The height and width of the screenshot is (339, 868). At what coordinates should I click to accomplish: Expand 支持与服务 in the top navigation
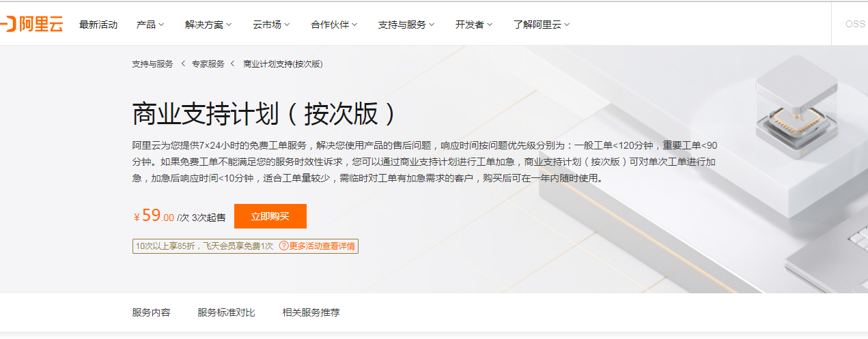click(x=406, y=25)
